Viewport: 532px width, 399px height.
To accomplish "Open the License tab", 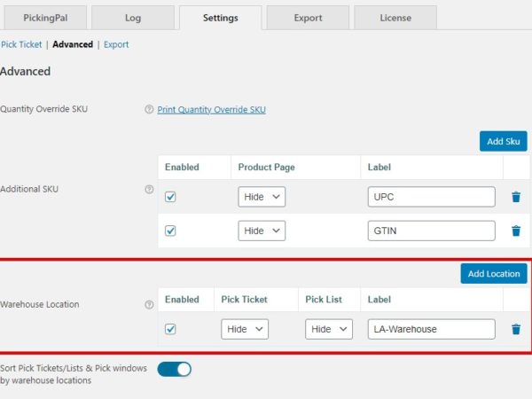I will (395, 17).
